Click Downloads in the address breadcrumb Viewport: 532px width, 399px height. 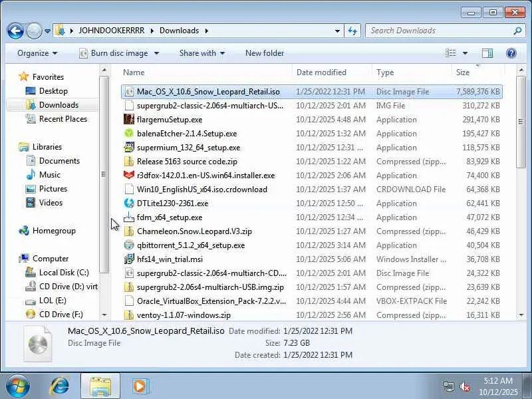[x=179, y=31]
